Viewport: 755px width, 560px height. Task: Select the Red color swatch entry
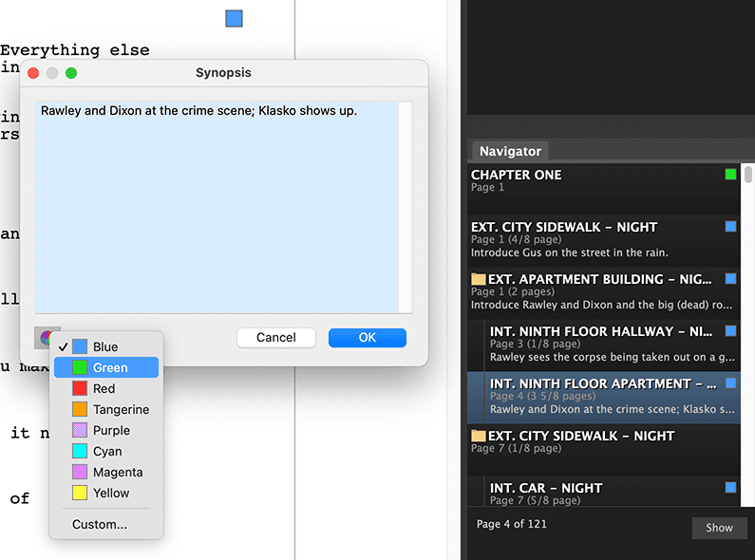[x=106, y=389]
